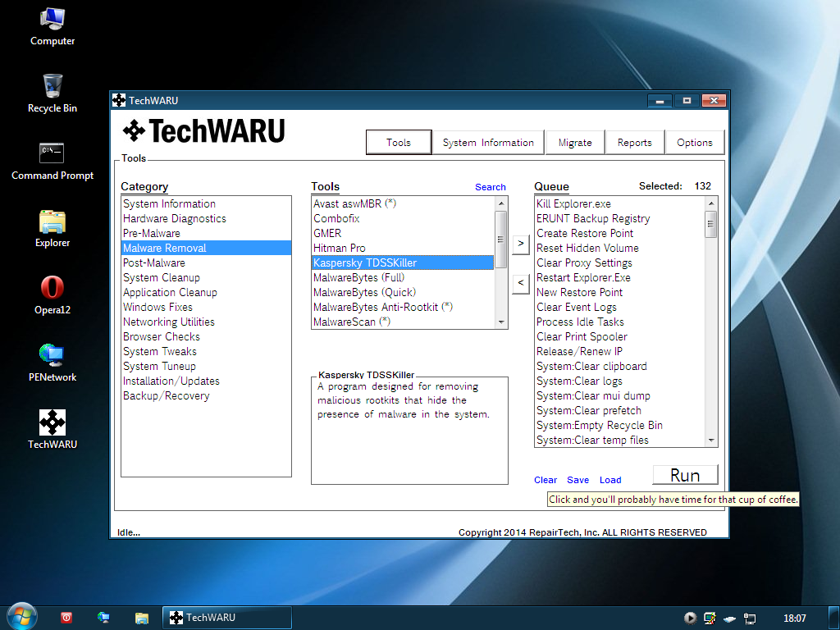This screenshot has height=630, width=840.
Task: Select Combofix in the Tools list
Action: tap(403, 218)
